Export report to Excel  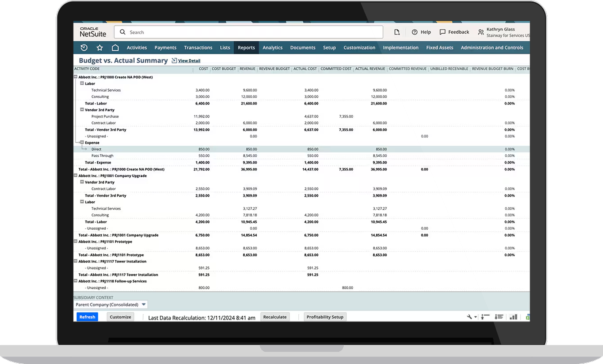click(x=527, y=317)
